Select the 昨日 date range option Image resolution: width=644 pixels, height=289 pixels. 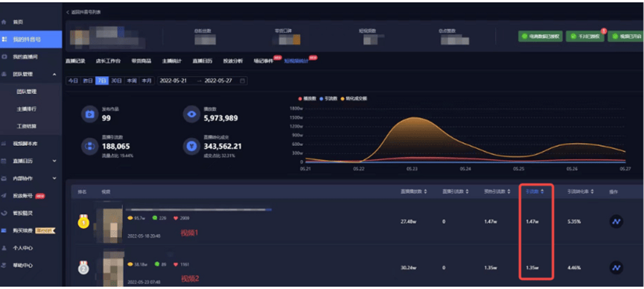(x=88, y=81)
